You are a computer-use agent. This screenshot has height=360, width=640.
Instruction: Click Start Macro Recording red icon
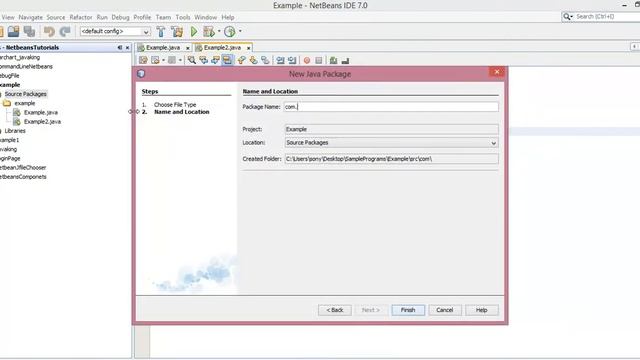[x=307, y=60]
